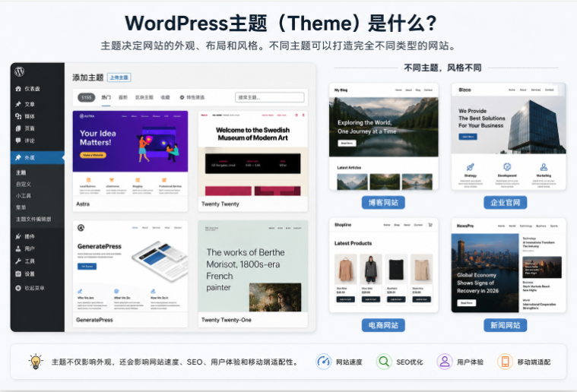This screenshot has height=392, width=577.
Task: Click the 特性筛选 gear icon
Action: (182, 97)
